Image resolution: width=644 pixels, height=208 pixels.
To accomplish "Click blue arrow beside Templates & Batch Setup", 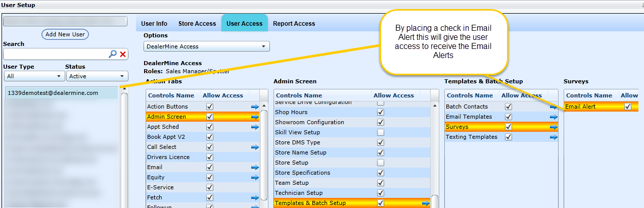I will 426,203.
